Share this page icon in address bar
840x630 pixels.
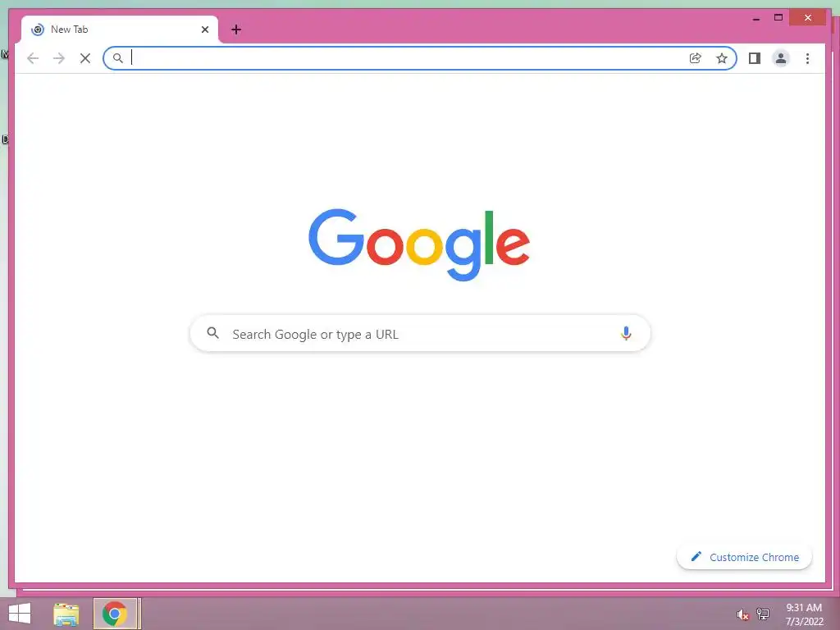tap(696, 58)
